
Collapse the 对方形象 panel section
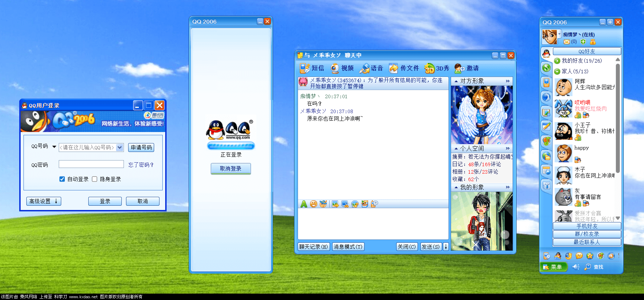[456, 81]
